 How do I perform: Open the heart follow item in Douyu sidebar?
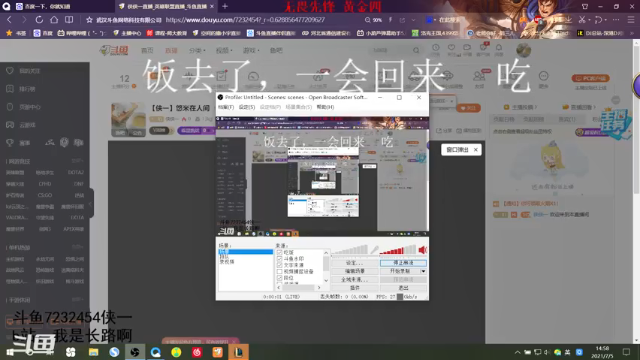point(10,71)
